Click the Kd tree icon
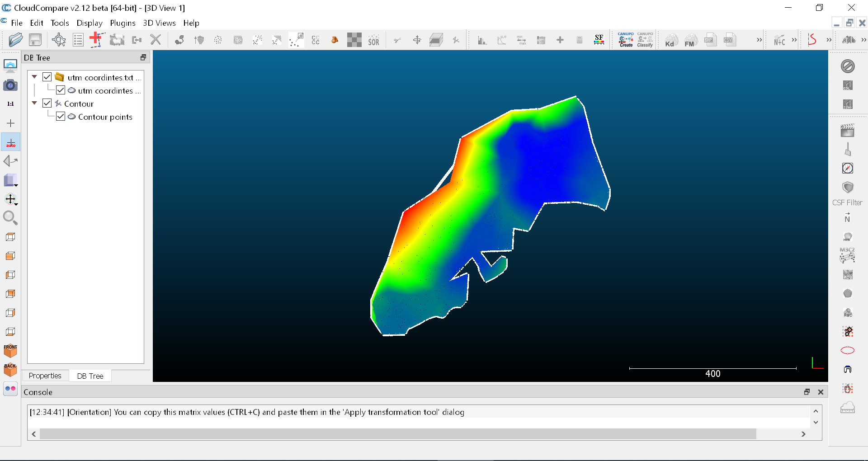 (670, 41)
